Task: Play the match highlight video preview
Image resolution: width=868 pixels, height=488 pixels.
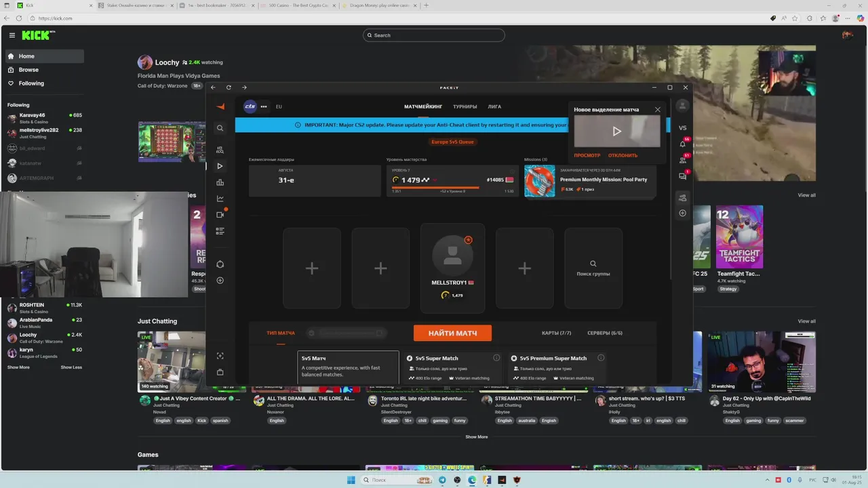Action: tap(616, 131)
